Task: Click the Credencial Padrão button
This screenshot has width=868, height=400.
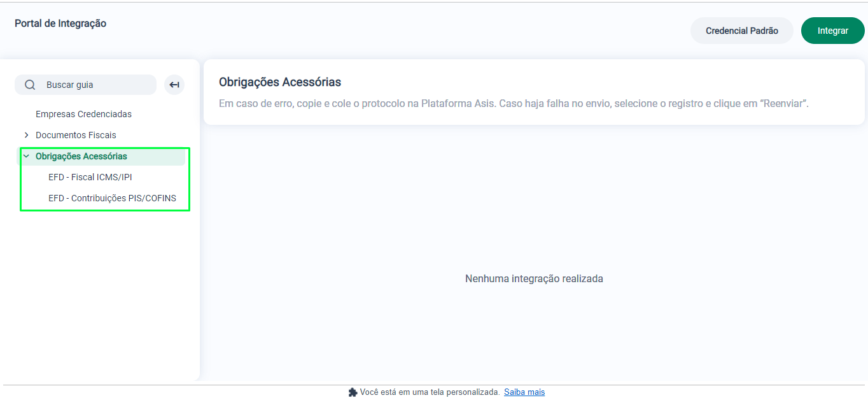Action: 742,31
